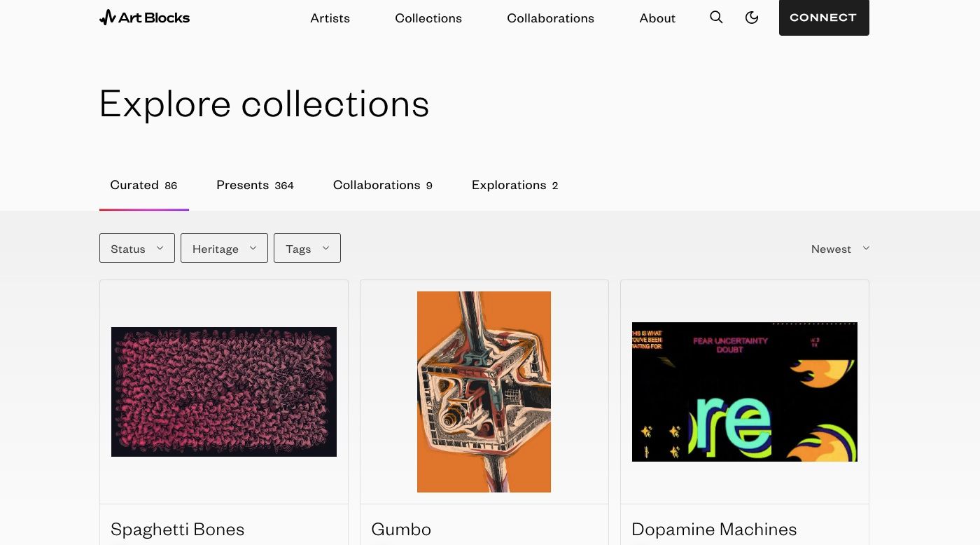Open the Spaghetti Bones collection

[x=177, y=529]
